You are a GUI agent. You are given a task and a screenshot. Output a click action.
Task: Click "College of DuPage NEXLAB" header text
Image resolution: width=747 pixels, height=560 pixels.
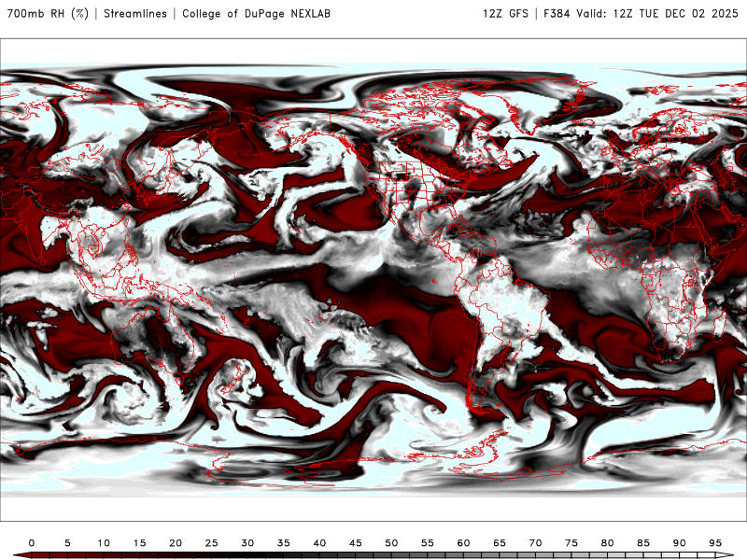(x=256, y=13)
